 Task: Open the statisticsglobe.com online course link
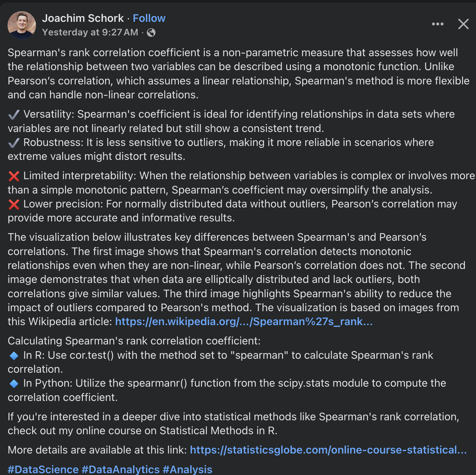(x=328, y=450)
